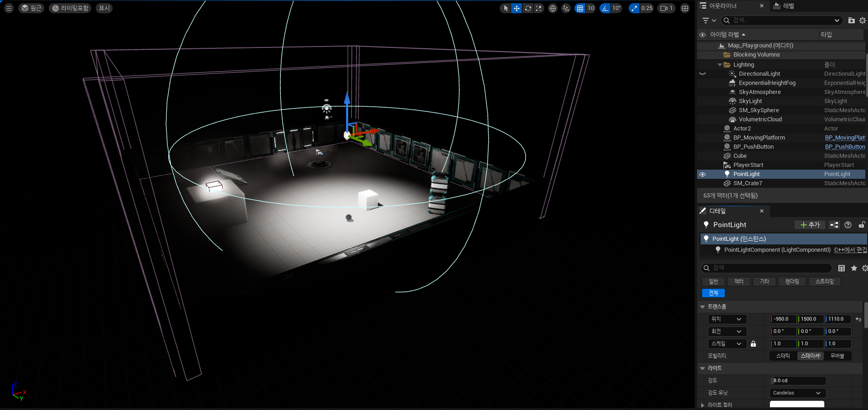Image resolution: width=868 pixels, height=410 pixels.
Task: Click the blueprint/script conversion icon in Details
Action: (834, 225)
